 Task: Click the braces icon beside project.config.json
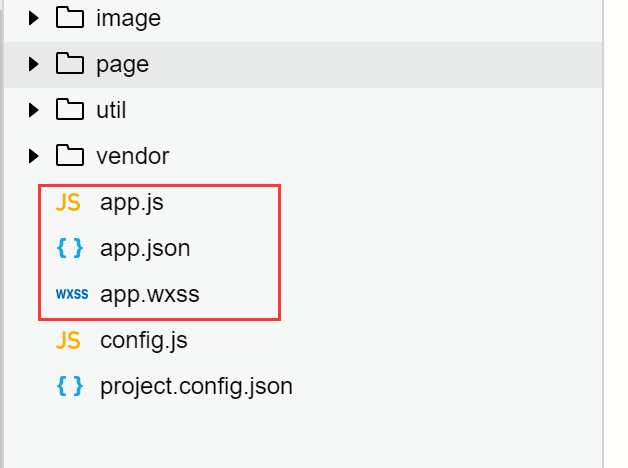69,386
